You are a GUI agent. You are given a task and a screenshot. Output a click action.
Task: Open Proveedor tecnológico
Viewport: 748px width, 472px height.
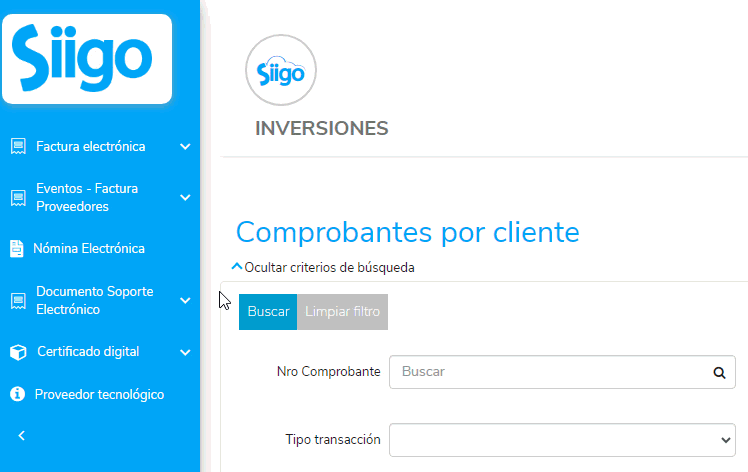pyautogui.click(x=99, y=395)
